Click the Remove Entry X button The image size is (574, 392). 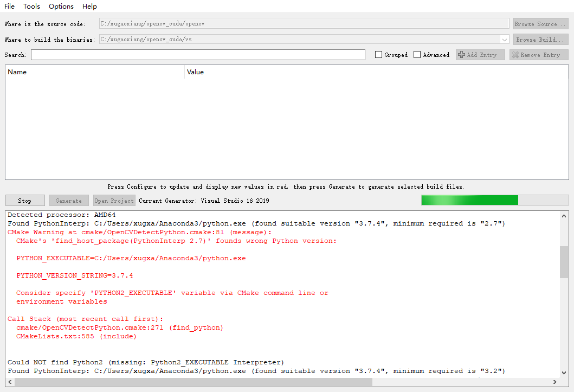538,55
